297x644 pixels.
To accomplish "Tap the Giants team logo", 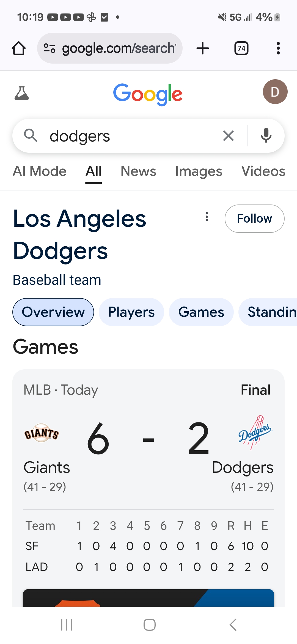I will click(42, 433).
